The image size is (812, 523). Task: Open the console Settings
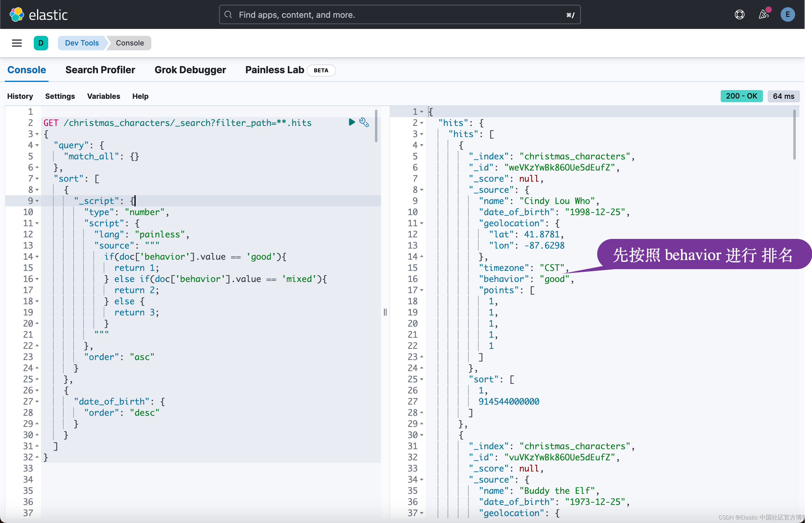pyautogui.click(x=60, y=96)
